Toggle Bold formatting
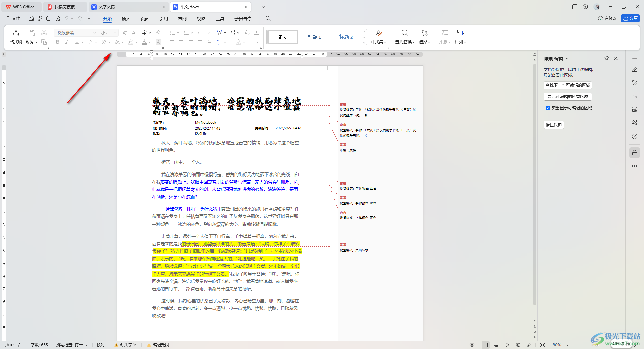Image resolution: width=644 pixels, height=349 pixels. (58, 42)
